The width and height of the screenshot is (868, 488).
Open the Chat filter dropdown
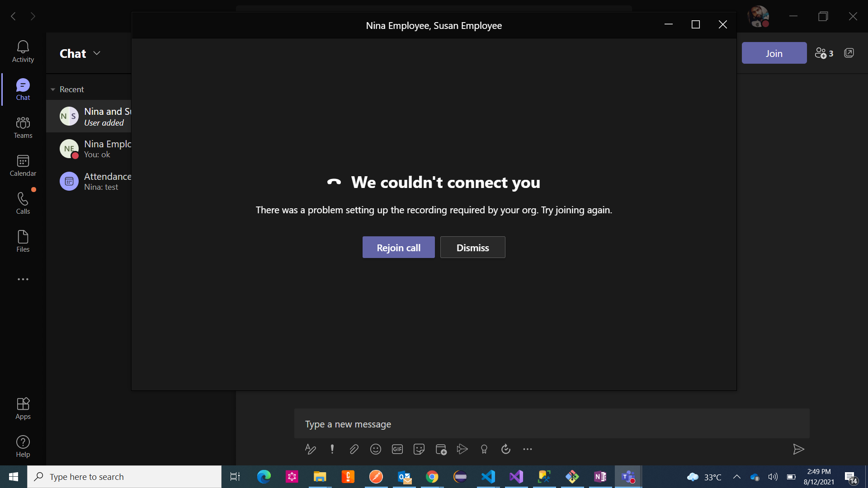[96, 53]
